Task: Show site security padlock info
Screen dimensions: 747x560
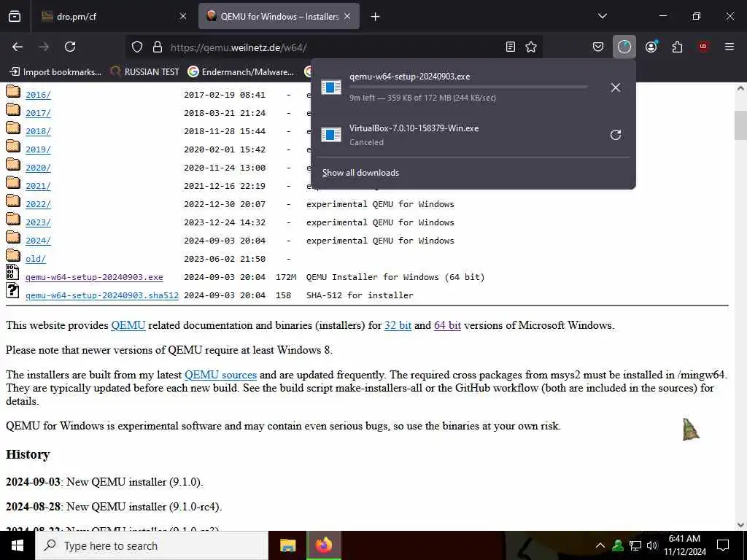Action: click(158, 47)
